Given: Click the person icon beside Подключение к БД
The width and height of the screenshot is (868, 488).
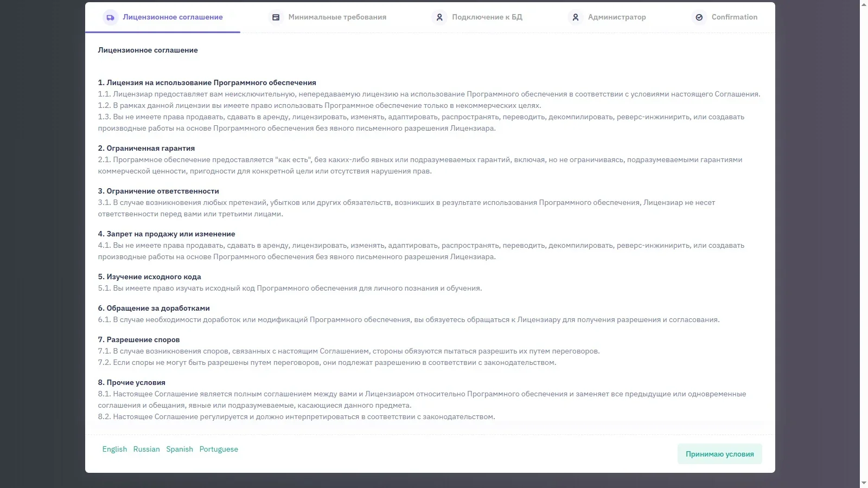Looking at the screenshot, I should pyautogui.click(x=439, y=17).
